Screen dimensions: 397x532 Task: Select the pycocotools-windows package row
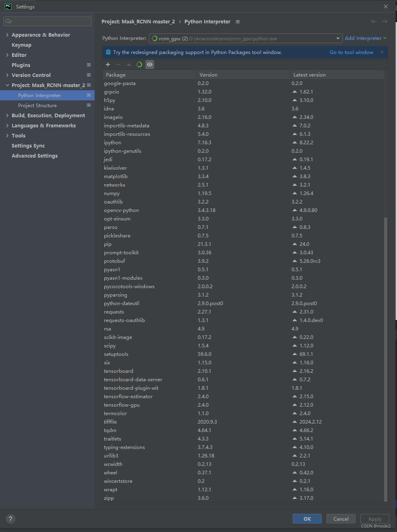coord(243,287)
